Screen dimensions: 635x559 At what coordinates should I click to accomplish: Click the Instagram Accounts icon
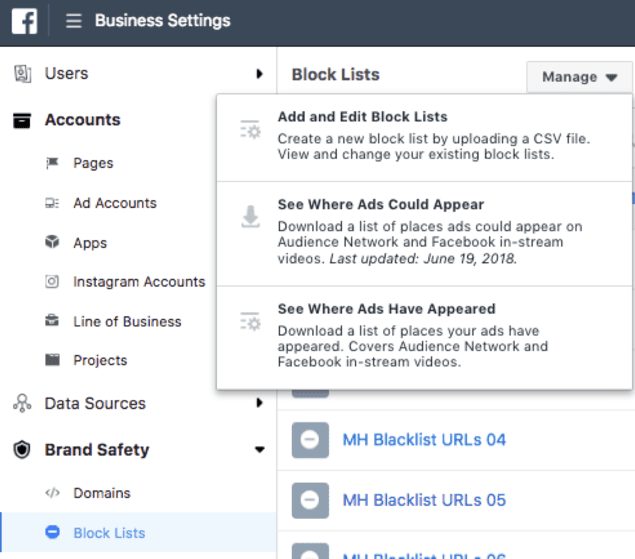tap(52, 282)
